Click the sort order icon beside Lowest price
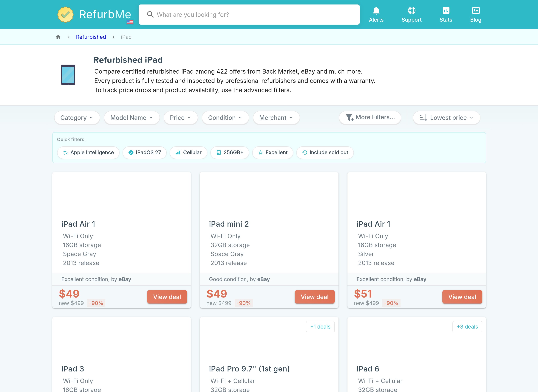The height and width of the screenshot is (392, 538). 423,118
